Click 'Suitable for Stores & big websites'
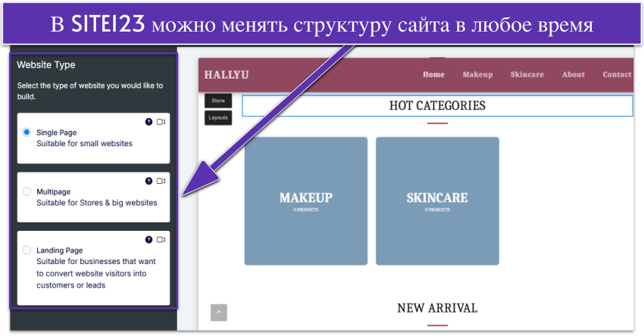644x336 pixels. 97,203
